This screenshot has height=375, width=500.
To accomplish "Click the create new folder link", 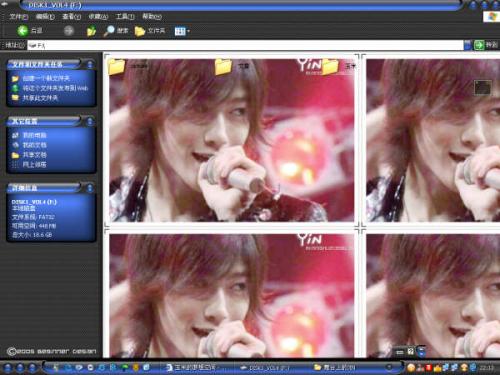I will tap(46, 78).
